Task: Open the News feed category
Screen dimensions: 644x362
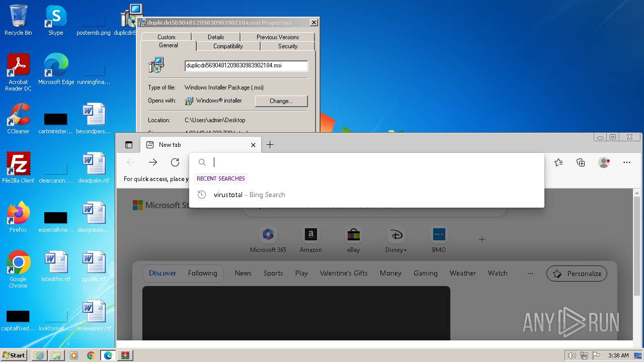Action: (x=243, y=273)
